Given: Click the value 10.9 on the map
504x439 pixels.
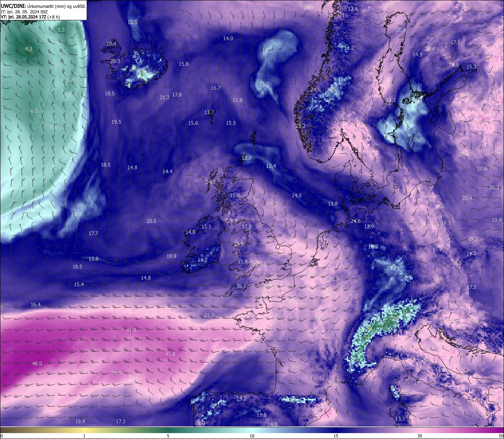Looking at the screenshot, I should [x=373, y=246].
